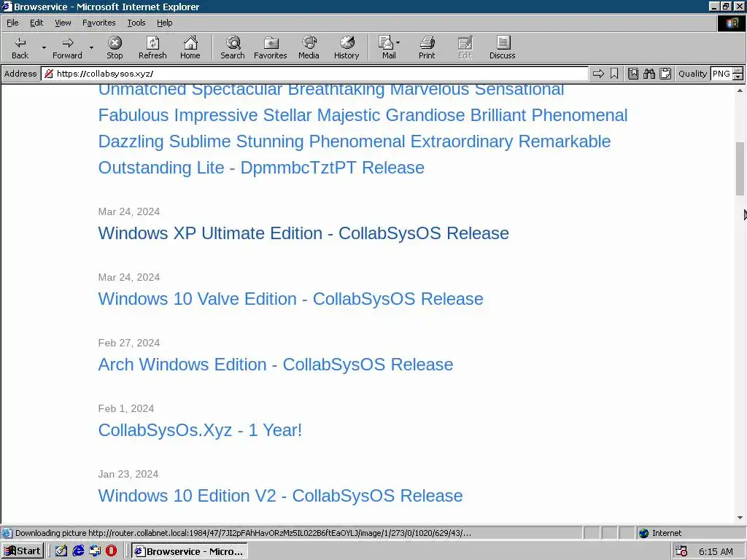
Task: Launch Opera from quick launch
Action: point(112,551)
